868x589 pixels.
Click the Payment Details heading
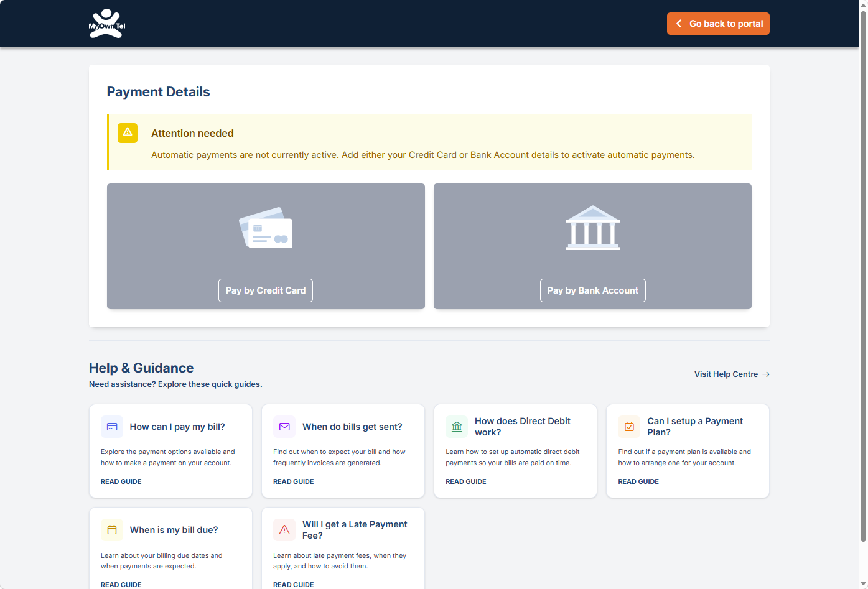(x=158, y=92)
